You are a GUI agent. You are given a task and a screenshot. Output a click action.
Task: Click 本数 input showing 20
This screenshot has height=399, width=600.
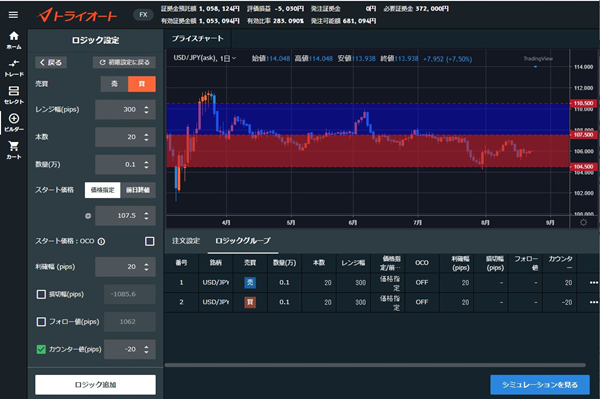click(x=125, y=137)
